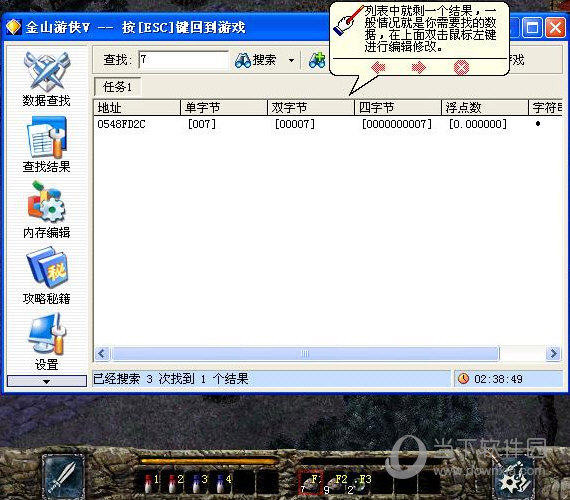Click the [0000000007] four-byte value
Image resolution: width=570 pixels, height=500 pixels.
pyautogui.click(x=397, y=124)
